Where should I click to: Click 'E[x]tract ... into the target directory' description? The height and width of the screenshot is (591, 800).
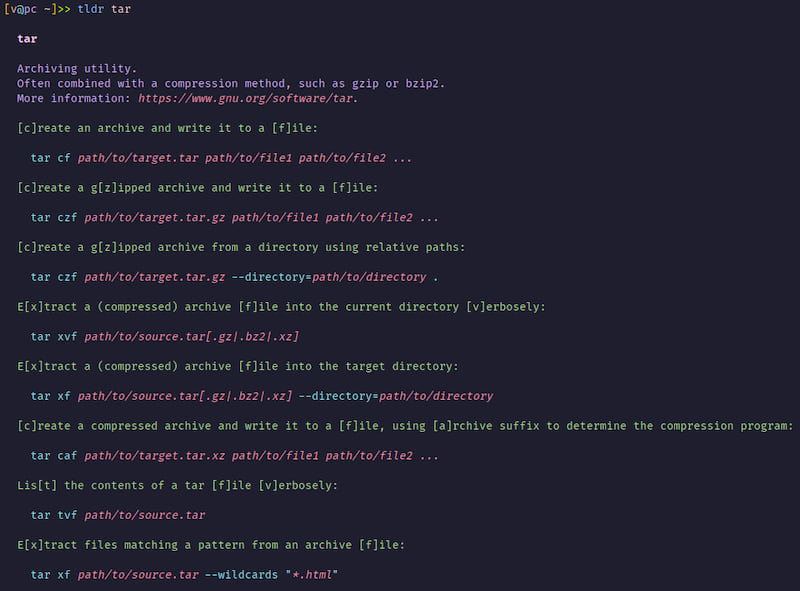pyautogui.click(x=238, y=366)
